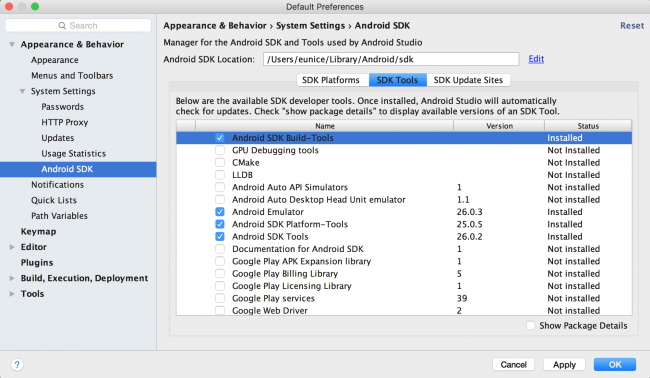
Task: Open the SDK Update Sites tab
Action: (468, 80)
